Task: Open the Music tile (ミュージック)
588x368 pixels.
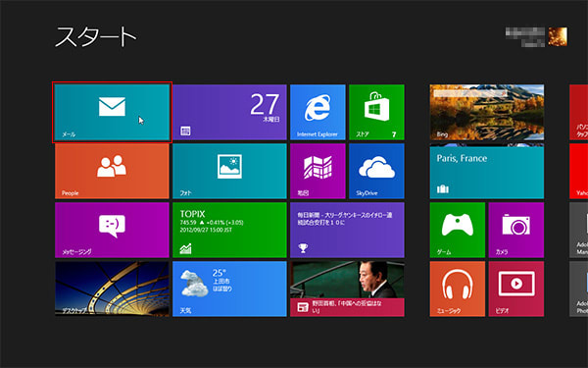Action: tap(457, 289)
